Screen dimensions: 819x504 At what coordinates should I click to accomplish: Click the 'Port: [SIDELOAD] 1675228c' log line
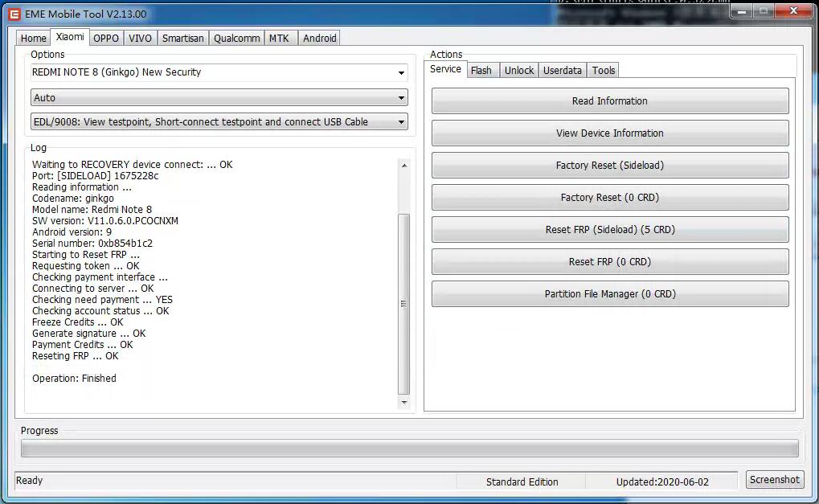(x=95, y=175)
